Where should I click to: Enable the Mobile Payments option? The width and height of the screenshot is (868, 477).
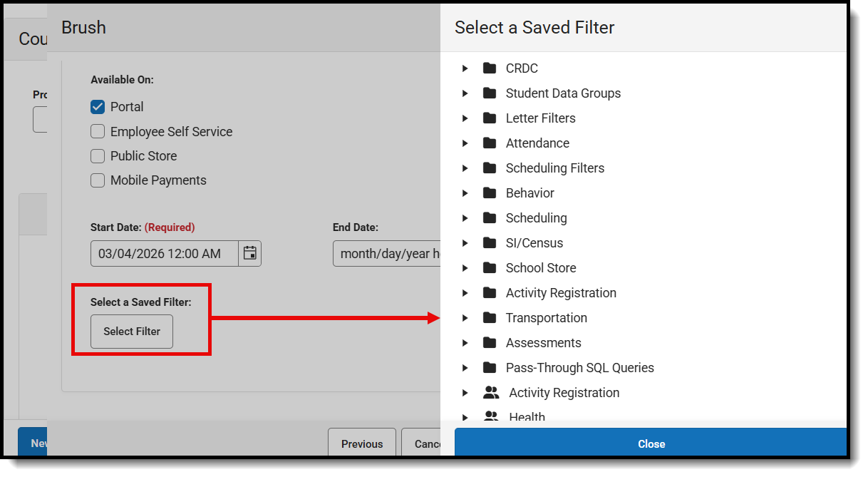[97, 180]
